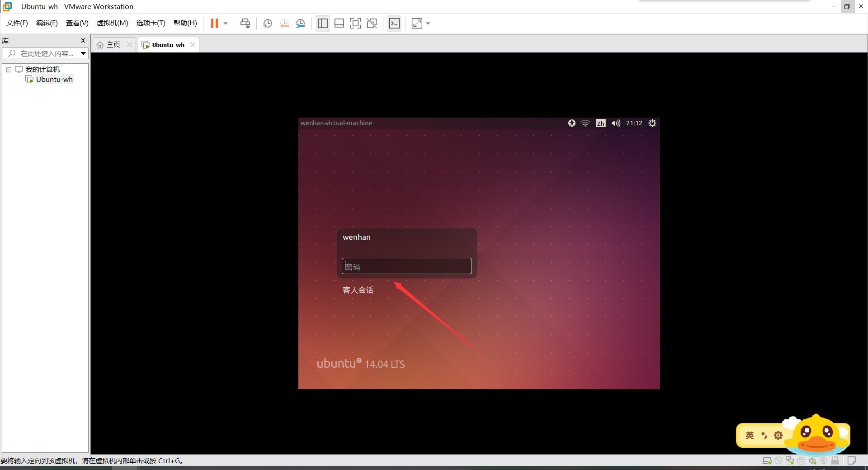Viewport: 868px width, 470px height.
Task: Open the accessibility menu in Ubuntu panel
Action: (572, 123)
